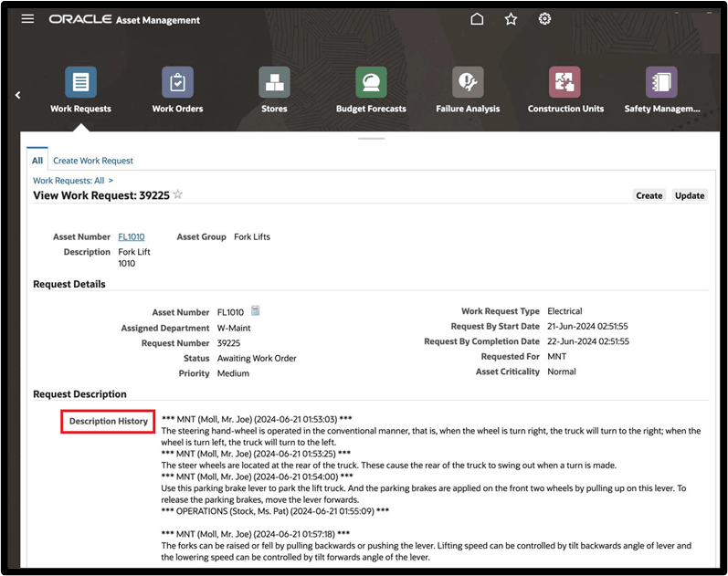Click the history entry dated 2024-06-21 01:57:18
The image size is (728, 576).
point(256,534)
